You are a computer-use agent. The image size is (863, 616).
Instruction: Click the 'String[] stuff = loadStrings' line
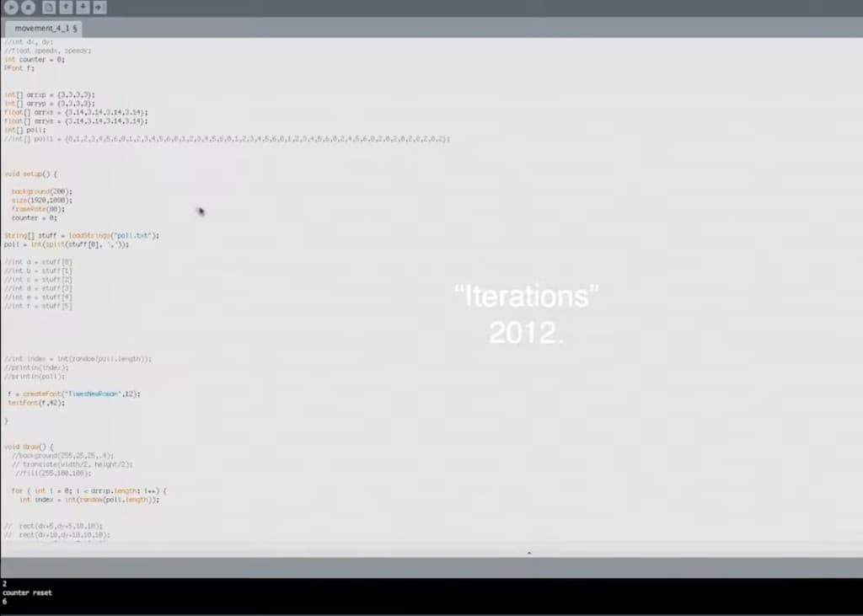[x=82, y=236]
